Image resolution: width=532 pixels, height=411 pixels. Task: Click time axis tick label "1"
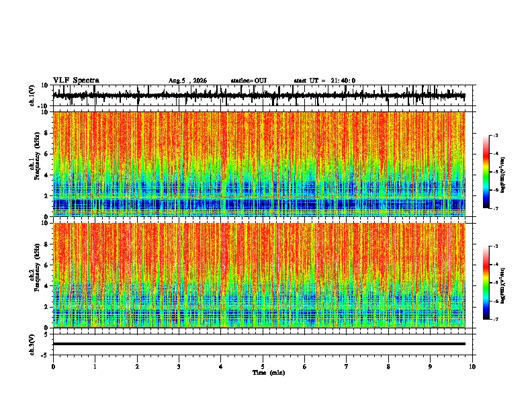coord(95,367)
